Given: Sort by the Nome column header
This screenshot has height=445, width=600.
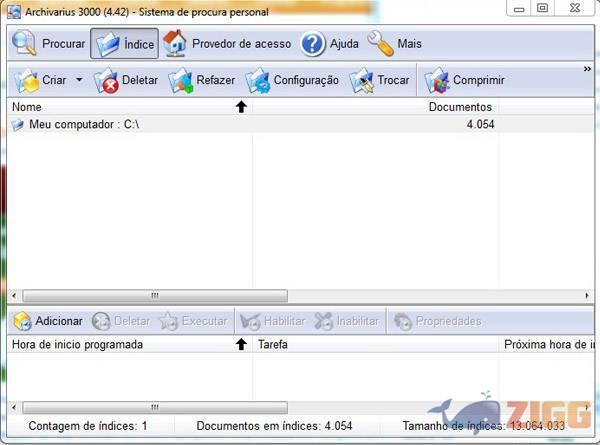Looking at the screenshot, I should [120, 106].
